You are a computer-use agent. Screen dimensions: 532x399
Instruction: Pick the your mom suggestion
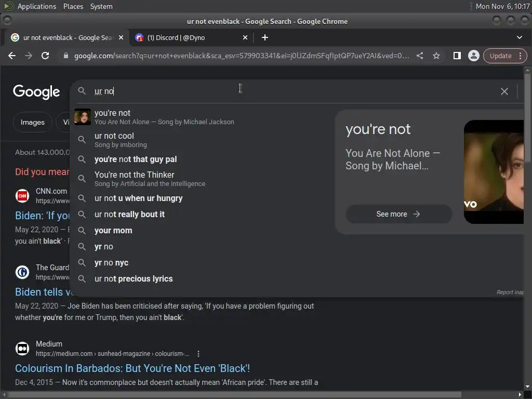(x=202, y=230)
